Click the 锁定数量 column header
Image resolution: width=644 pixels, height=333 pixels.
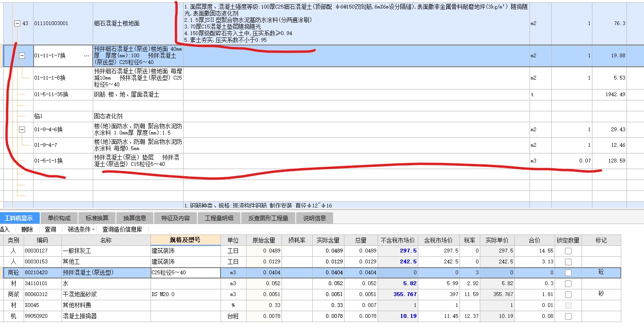(x=568, y=240)
